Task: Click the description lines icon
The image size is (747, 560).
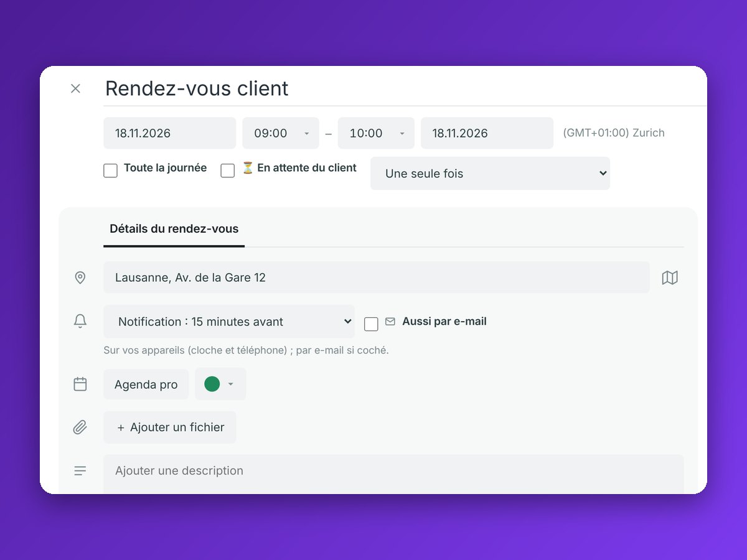Action: pos(80,471)
